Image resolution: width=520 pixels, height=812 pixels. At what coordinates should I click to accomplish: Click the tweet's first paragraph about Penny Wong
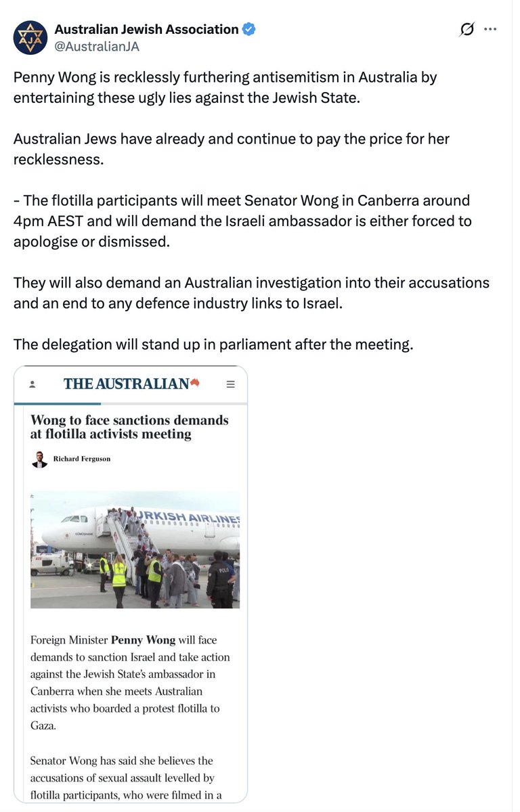click(225, 87)
